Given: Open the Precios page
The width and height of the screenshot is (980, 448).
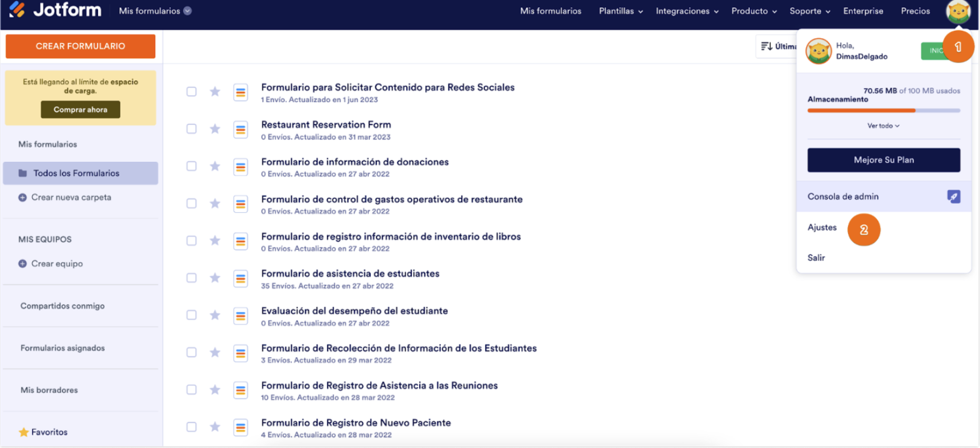Looking at the screenshot, I should [915, 11].
